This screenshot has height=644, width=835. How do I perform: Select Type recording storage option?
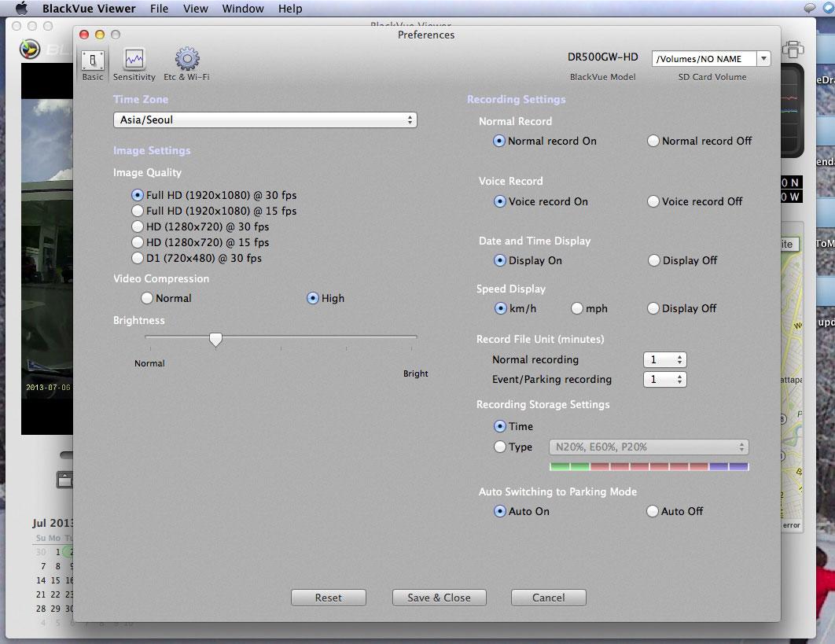499,447
